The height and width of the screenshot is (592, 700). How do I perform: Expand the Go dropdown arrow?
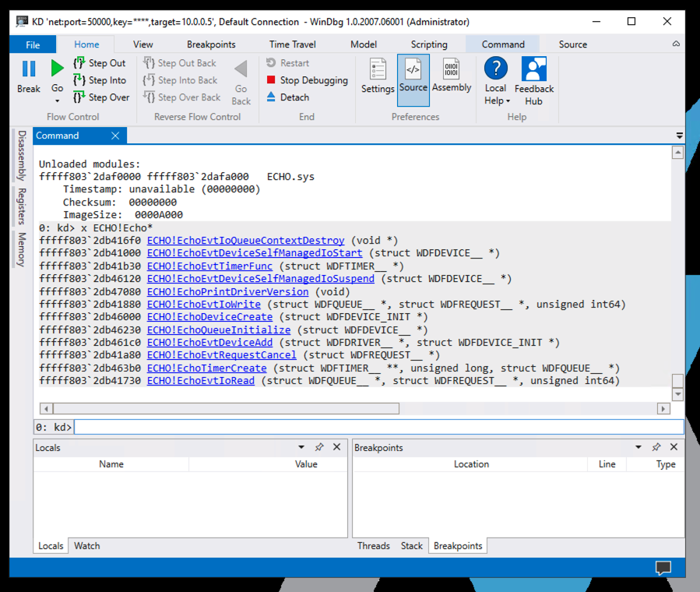(57, 100)
